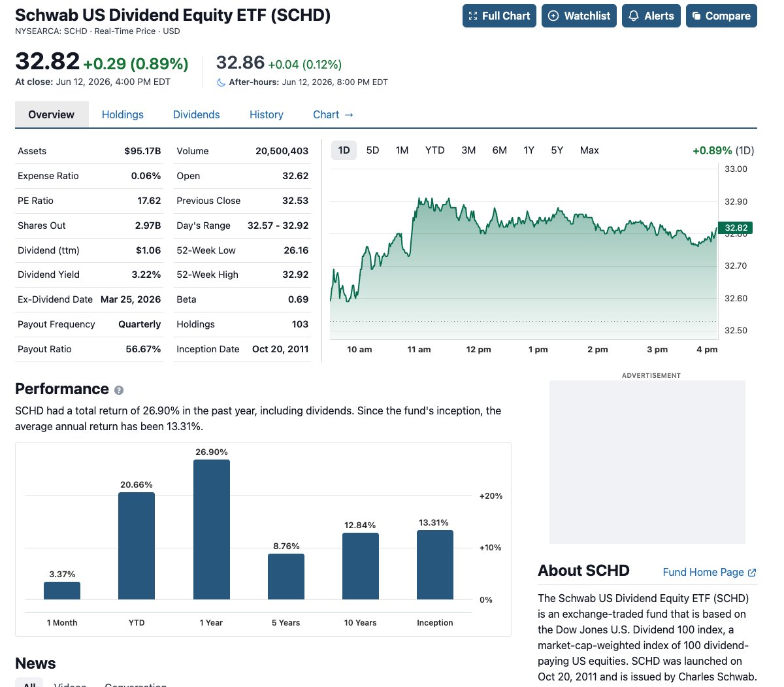
Task: Select the 5D chart range
Action: point(373,150)
